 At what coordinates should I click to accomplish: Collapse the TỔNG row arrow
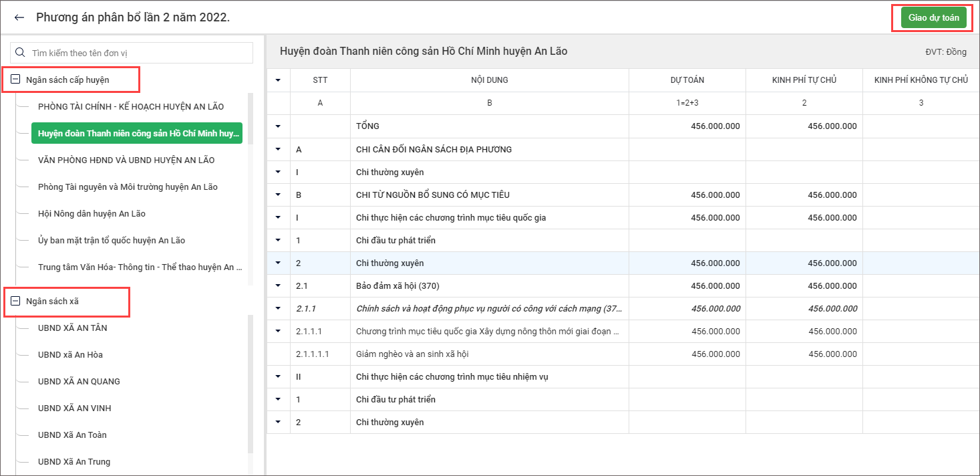[278, 126]
